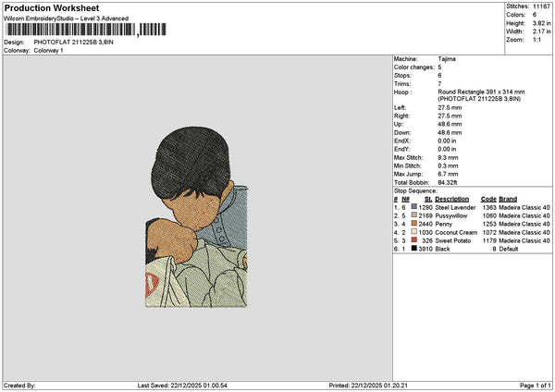Screen dimensions: 555x392
Task: Click the Trims value 7
Action: (439, 84)
